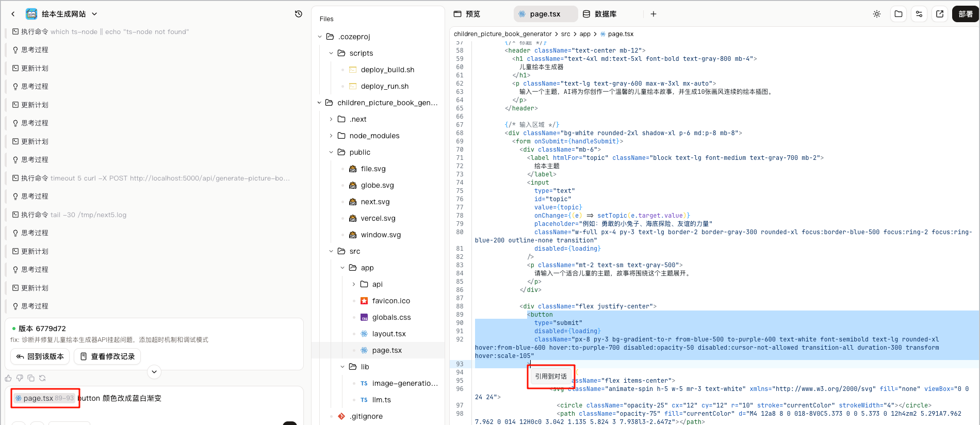980x425 pixels.
Task: Open preview in new window icon
Action: [x=940, y=14]
